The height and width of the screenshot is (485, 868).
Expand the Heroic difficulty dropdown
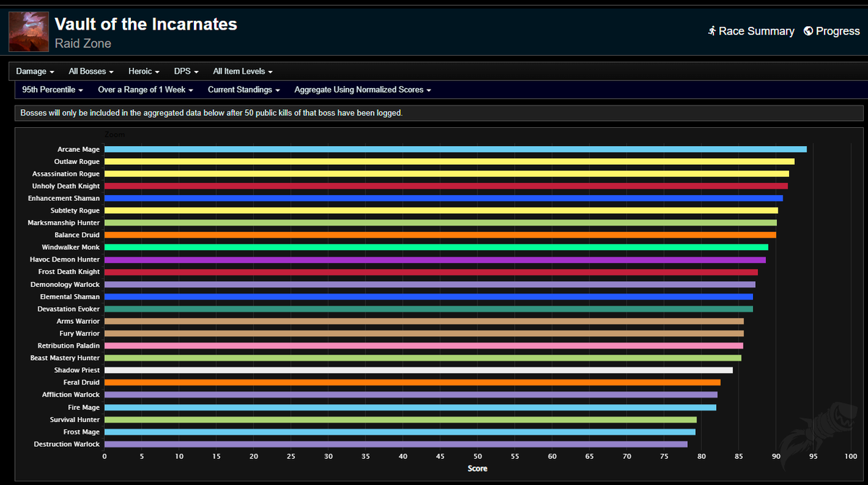[144, 72]
